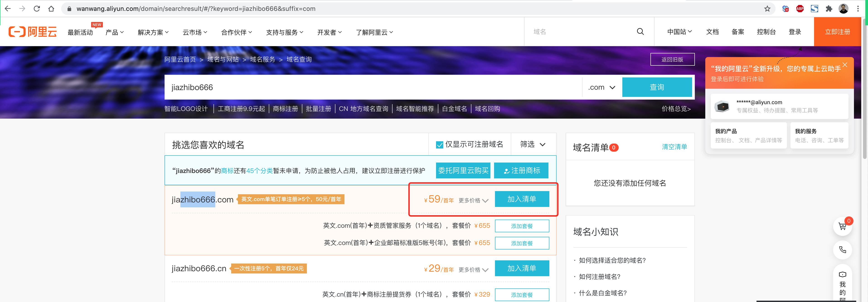Expand 更多价格 for jiazhibo666.cn
Viewport: 868px width, 302px height.
click(x=473, y=270)
